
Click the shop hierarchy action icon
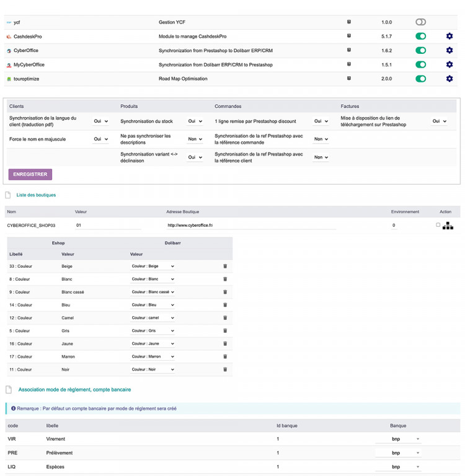coord(448,226)
